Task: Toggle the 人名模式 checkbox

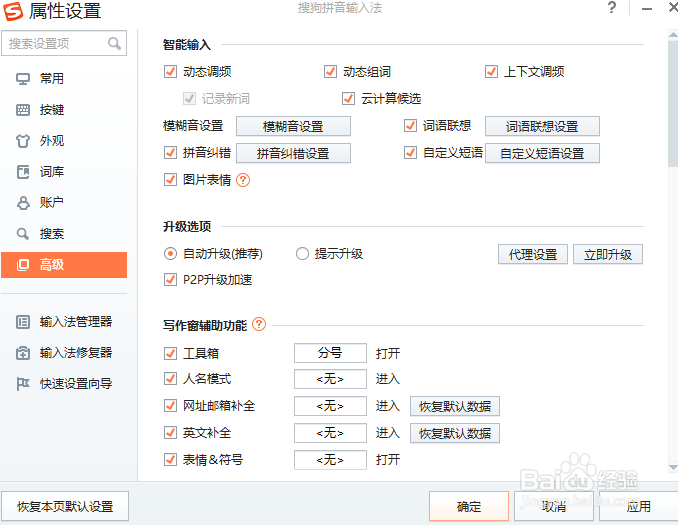Action: tap(170, 379)
